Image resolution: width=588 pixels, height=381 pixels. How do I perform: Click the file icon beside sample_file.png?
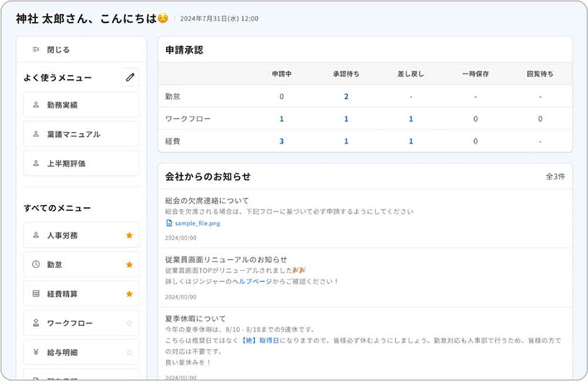[x=169, y=223]
